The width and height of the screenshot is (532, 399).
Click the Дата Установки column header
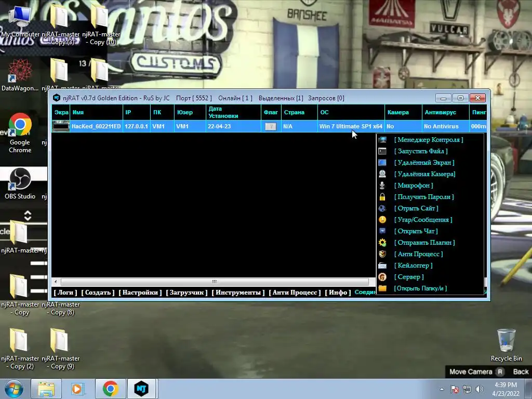[233, 112]
